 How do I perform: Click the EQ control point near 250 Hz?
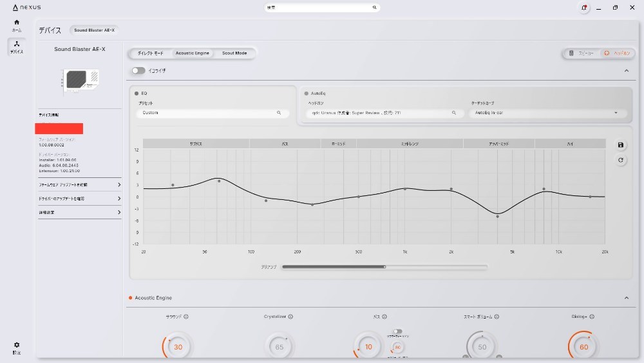click(x=312, y=204)
